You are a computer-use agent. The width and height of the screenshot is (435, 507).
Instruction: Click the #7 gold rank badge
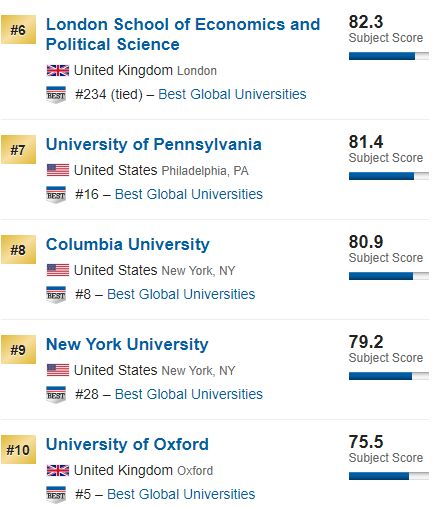coord(18,150)
